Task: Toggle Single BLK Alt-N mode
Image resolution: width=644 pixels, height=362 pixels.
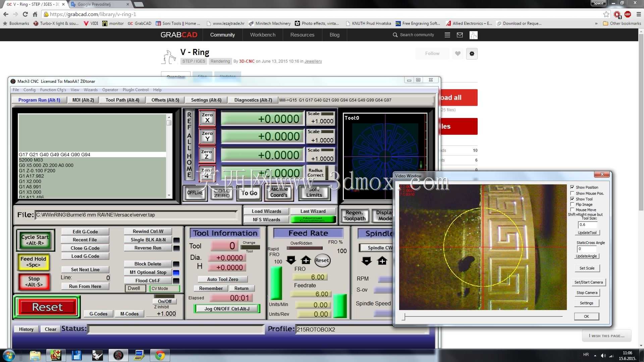Action: click(x=148, y=240)
